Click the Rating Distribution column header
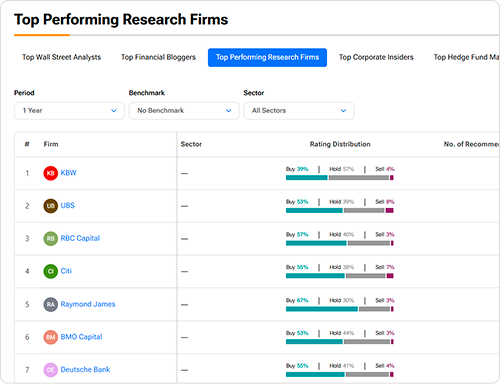The height and width of the screenshot is (384, 500). (x=340, y=144)
